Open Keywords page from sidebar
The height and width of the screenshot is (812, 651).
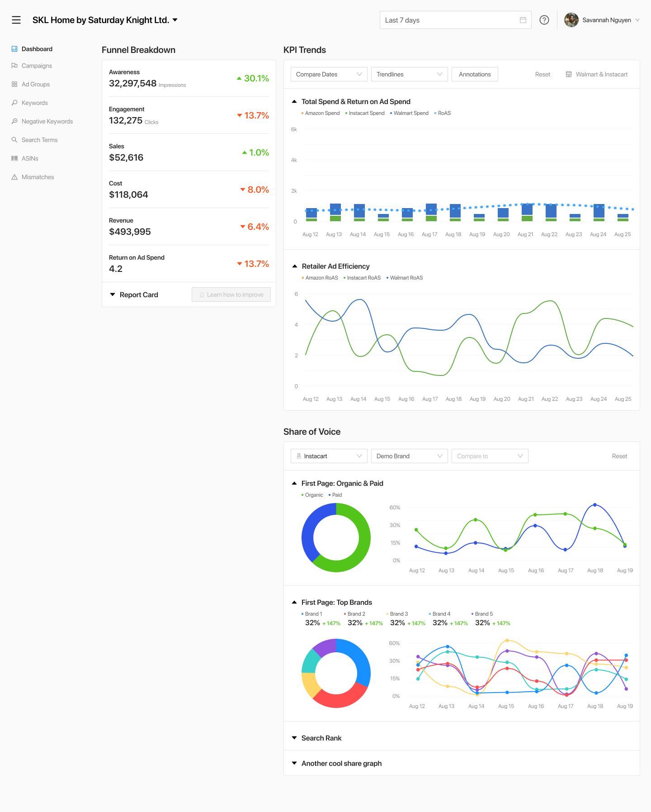(x=34, y=103)
